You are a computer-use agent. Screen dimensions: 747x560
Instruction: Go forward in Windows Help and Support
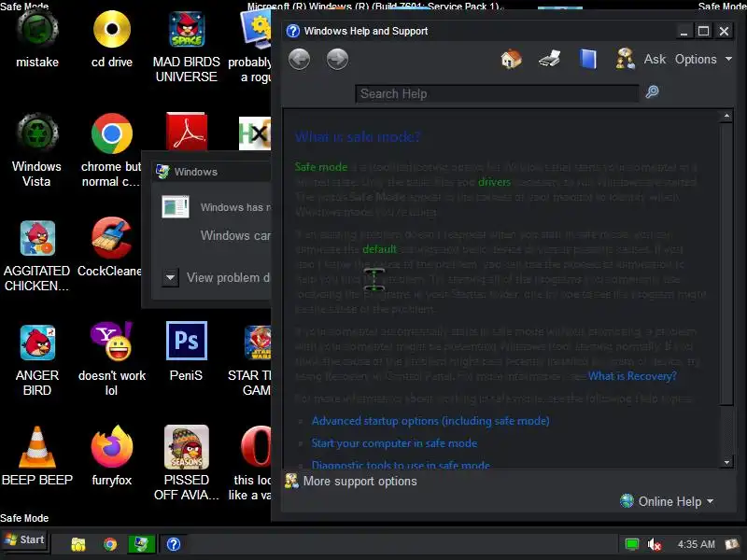coord(337,60)
